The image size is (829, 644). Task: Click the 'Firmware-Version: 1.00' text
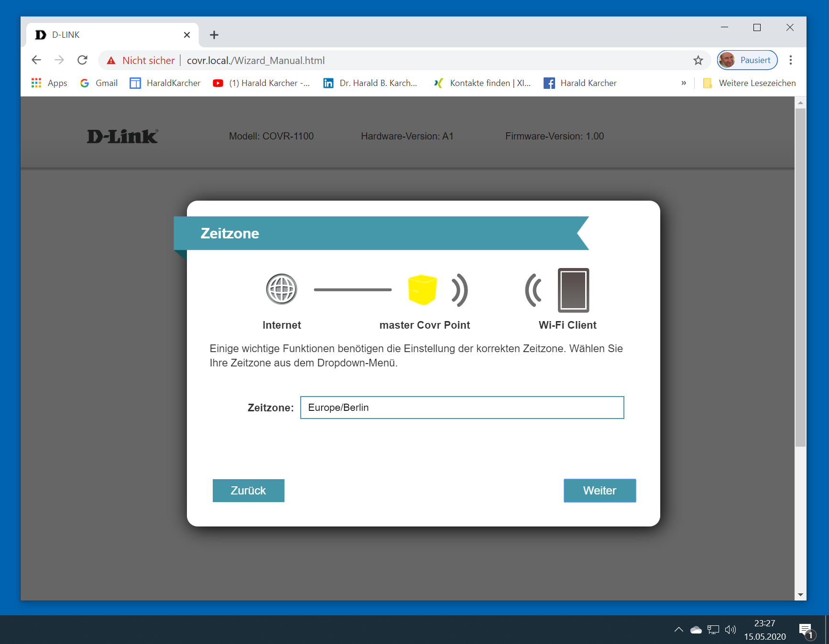555,136
